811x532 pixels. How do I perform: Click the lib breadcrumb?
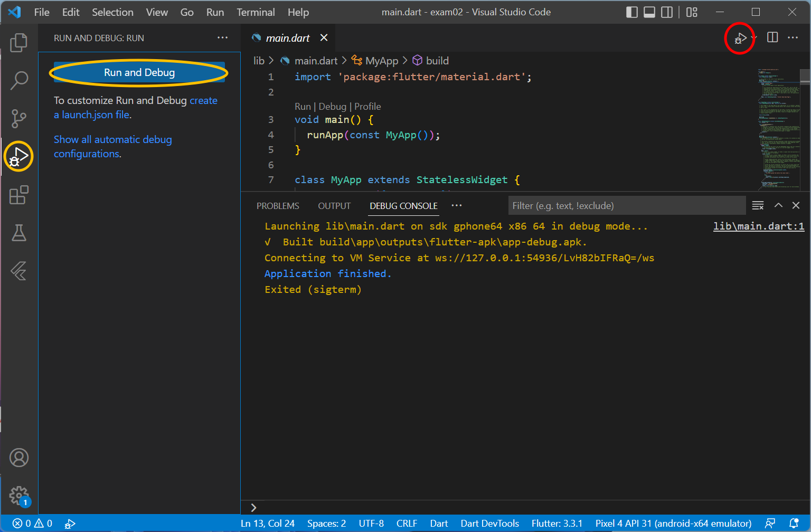coord(259,61)
